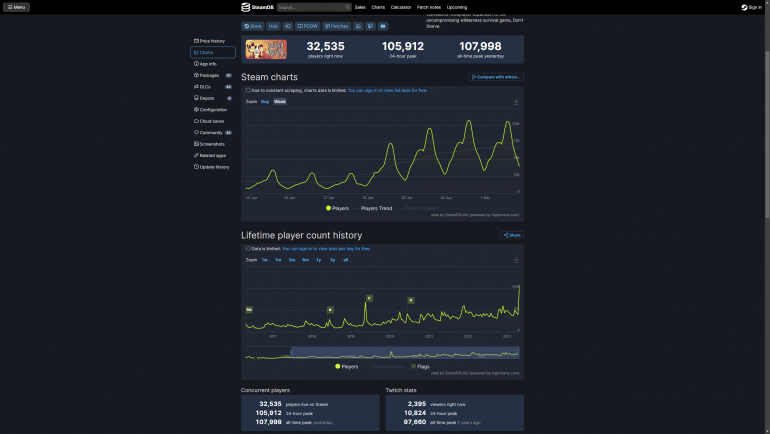
Task: Open Packages in sidebar
Action: point(213,75)
